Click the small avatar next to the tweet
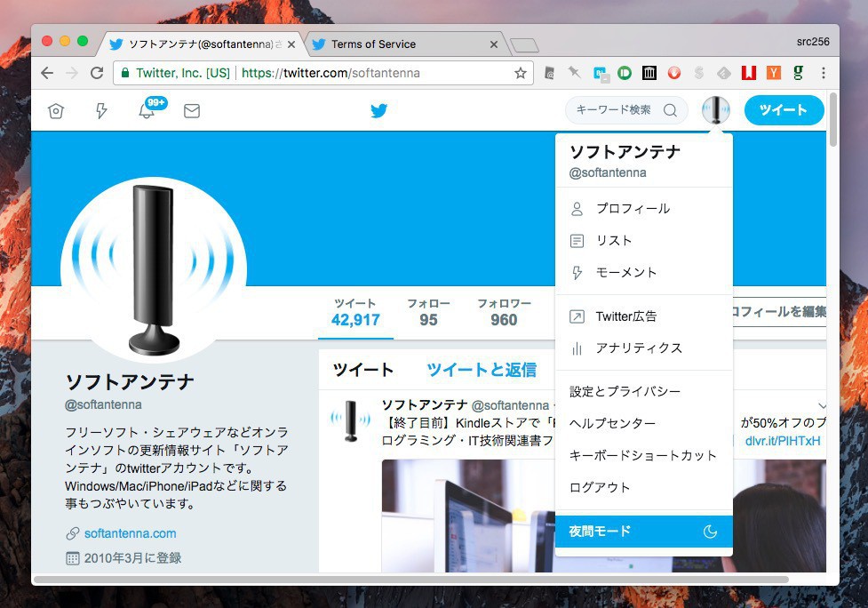The image size is (868, 608). pos(350,420)
